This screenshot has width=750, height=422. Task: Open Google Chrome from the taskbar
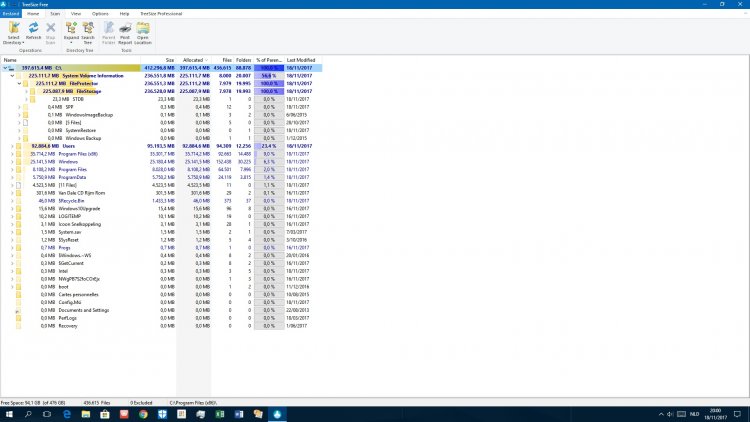[143, 412]
